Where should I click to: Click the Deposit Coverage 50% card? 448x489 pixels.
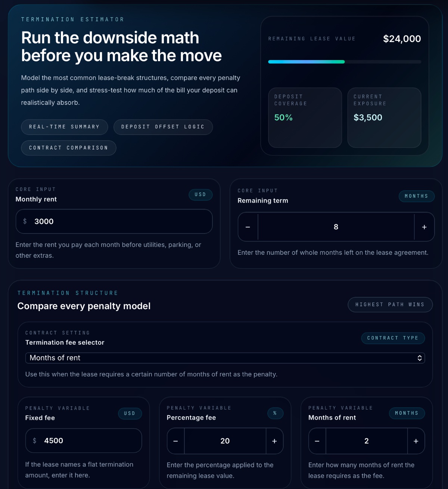tap(305, 117)
